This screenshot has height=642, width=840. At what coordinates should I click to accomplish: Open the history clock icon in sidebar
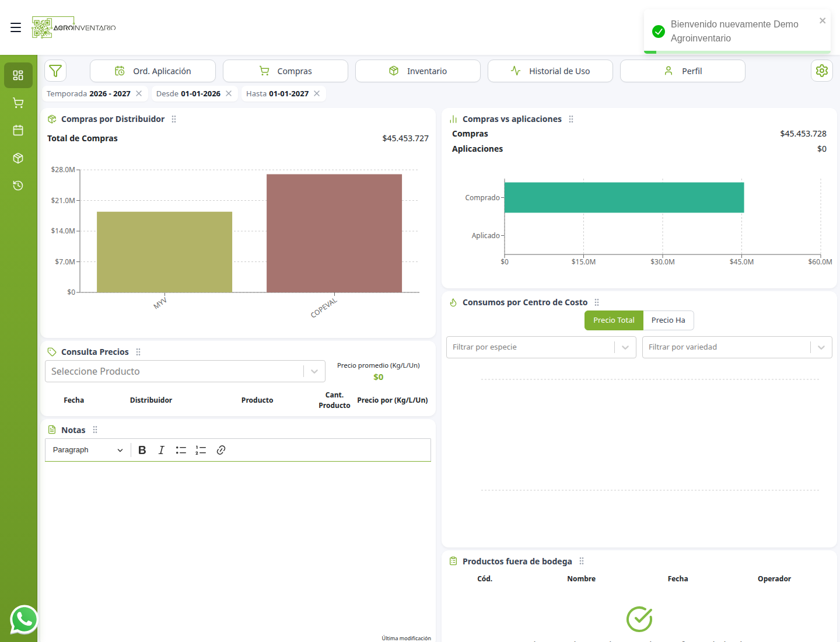pos(18,186)
